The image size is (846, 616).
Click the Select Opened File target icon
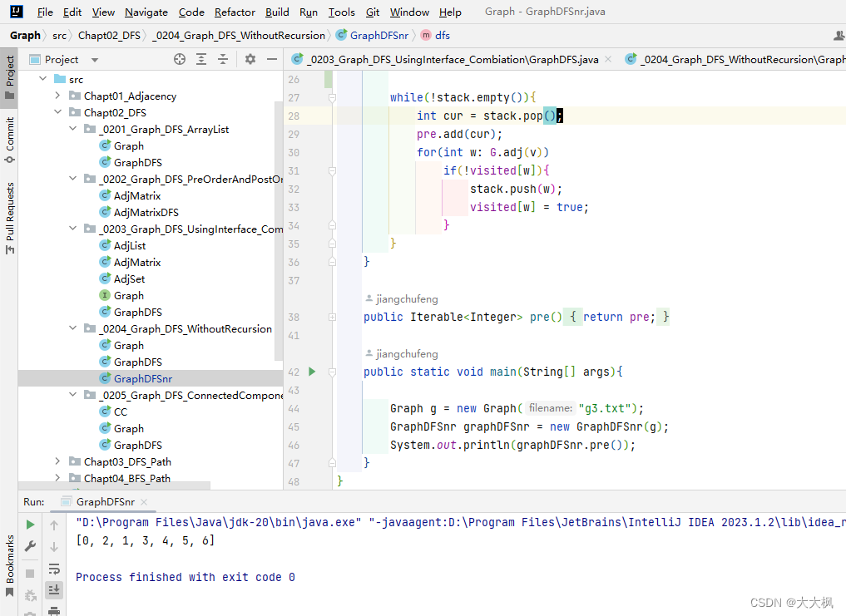pyautogui.click(x=180, y=59)
